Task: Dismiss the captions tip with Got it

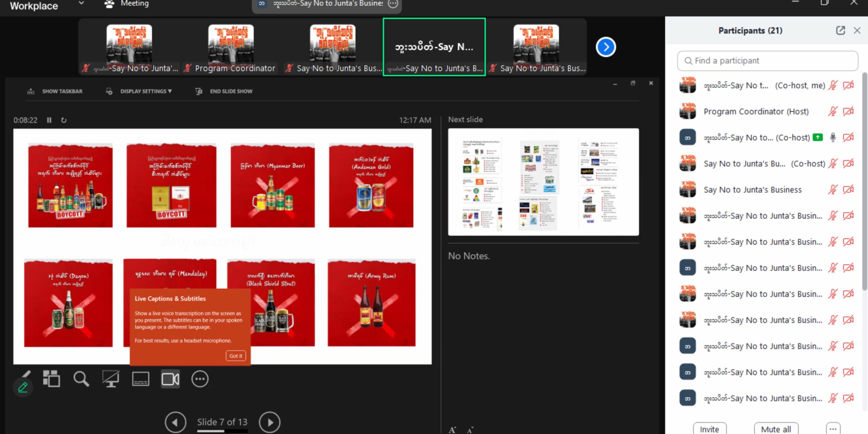Action: tap(236, 356)
